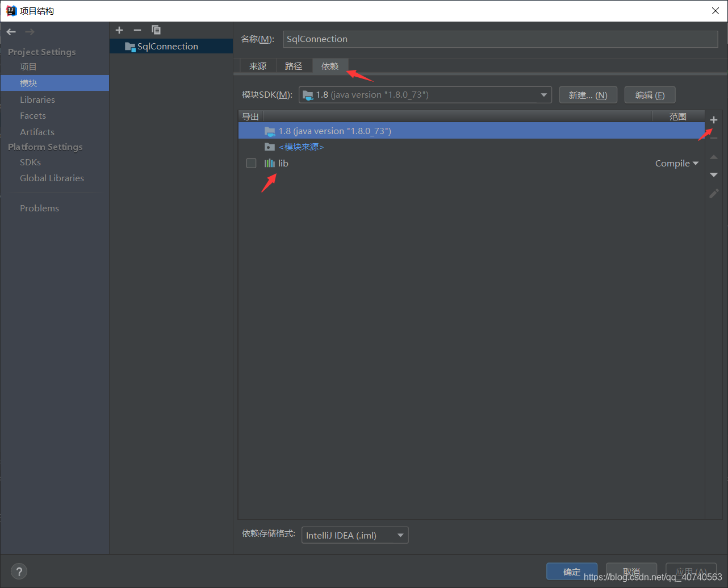The height and width of the screenshot is (588, 728).
Task: Click the 新建(N) button
Action: [588, 94]
